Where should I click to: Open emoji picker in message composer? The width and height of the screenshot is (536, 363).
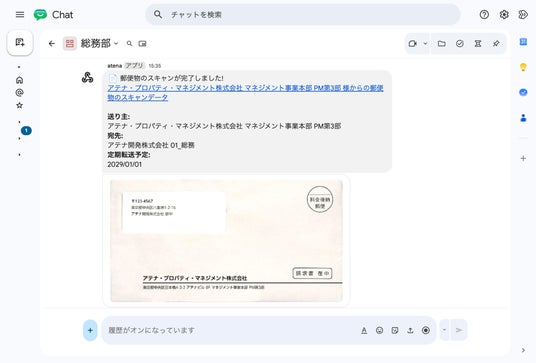[x=379, y=330]
